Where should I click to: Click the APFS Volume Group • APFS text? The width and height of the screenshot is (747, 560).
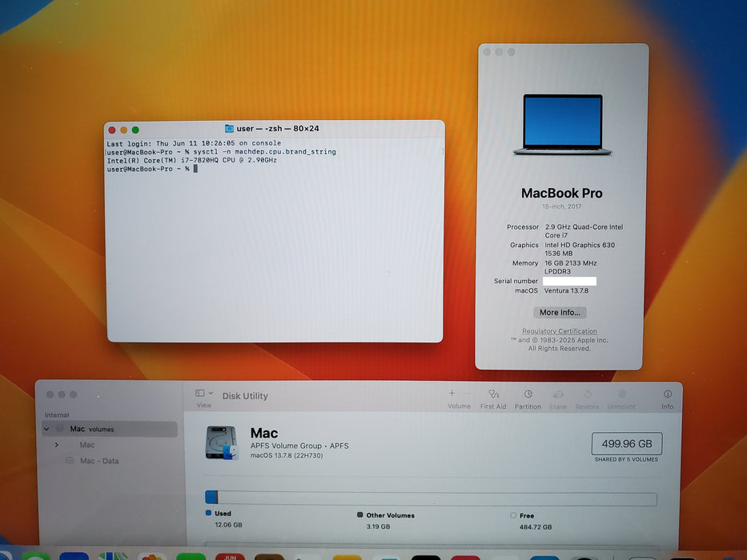pos(299,446)
